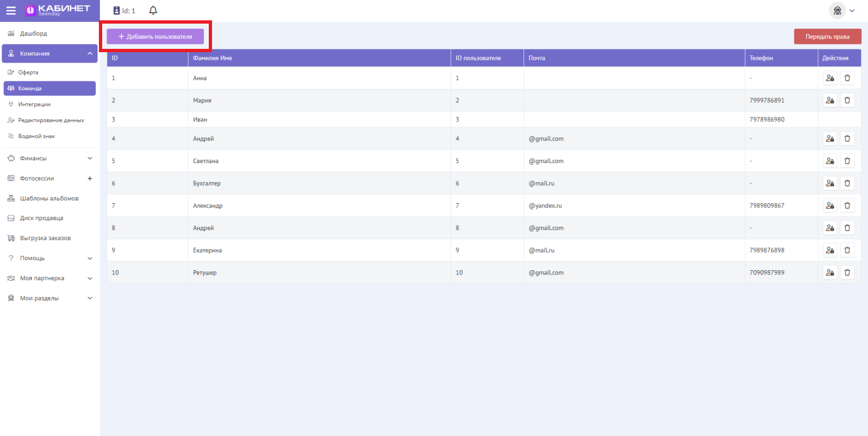Select Водяной знак menu item
Screen dimensions: 868x436
(x=36, y=136)
